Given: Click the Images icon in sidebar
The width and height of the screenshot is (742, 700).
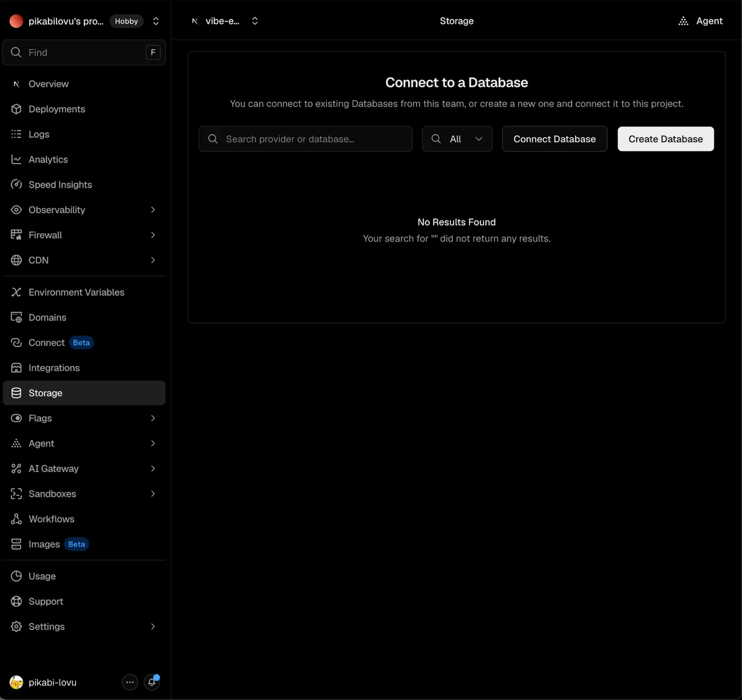Looking at the screenshot, I should click(x=16, y=544).
